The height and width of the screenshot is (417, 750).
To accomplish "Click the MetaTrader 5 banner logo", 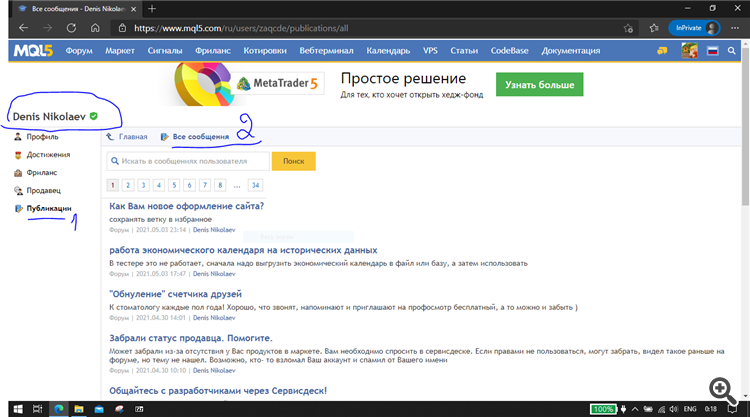I will [x=277, y=83].
